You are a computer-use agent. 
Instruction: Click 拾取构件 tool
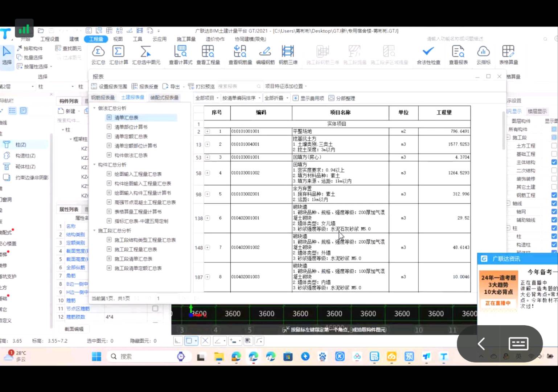tap(30, 48)
